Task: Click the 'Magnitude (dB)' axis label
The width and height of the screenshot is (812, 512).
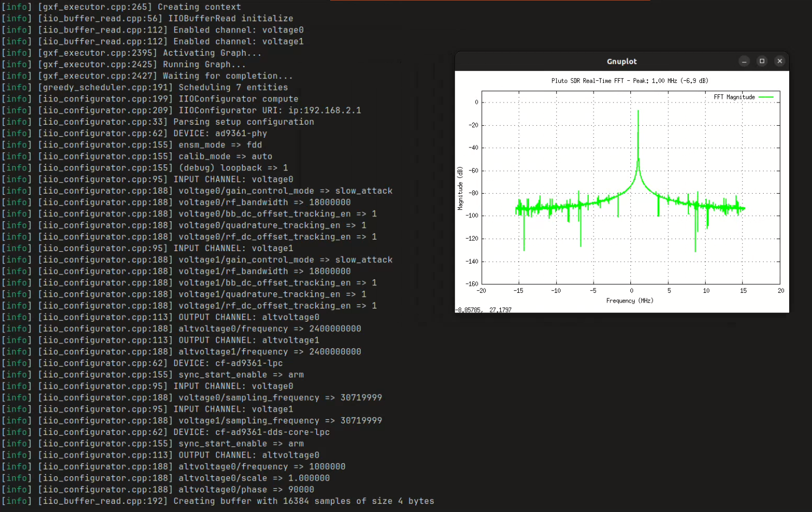Action: coord(460,188)
